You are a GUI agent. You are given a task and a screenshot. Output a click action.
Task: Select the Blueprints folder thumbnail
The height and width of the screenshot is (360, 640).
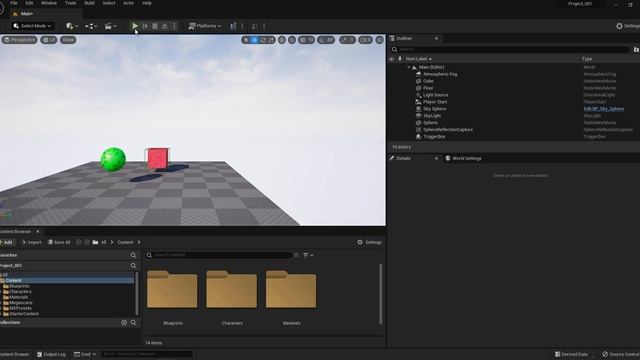172,289
